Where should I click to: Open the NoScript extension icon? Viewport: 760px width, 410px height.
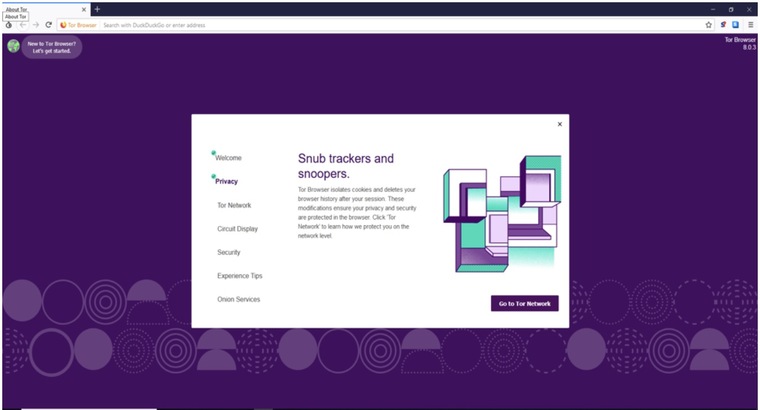click(x=723, y=24)
